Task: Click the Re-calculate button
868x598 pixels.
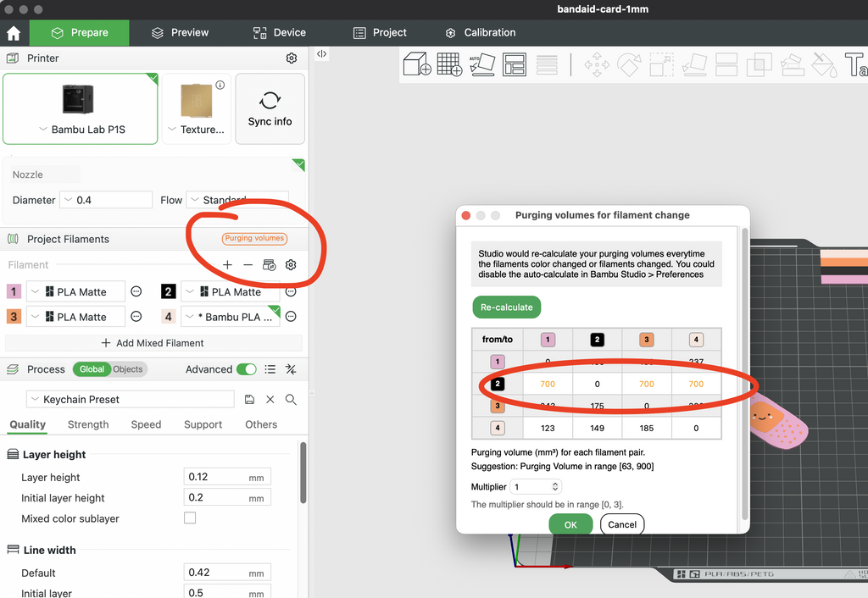Action: [507, 307]
